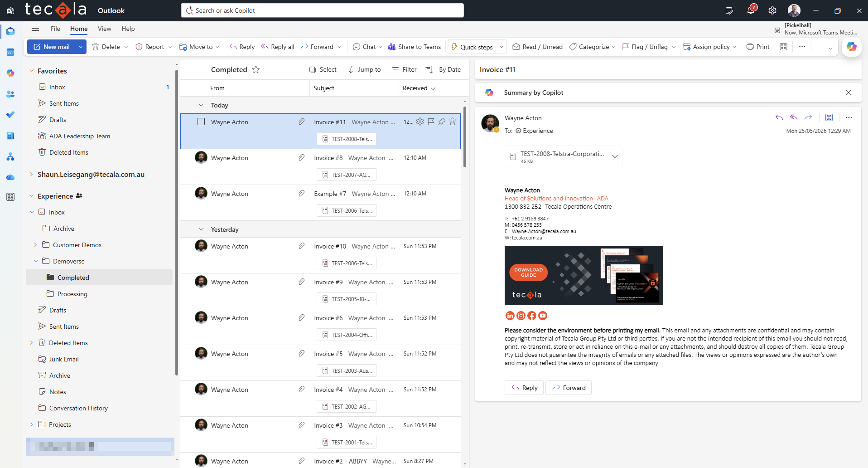Viewport: 868px width, 468px height.
Task: Tick the checkbox on Invoice #11 row
Action: pos(201,122)
